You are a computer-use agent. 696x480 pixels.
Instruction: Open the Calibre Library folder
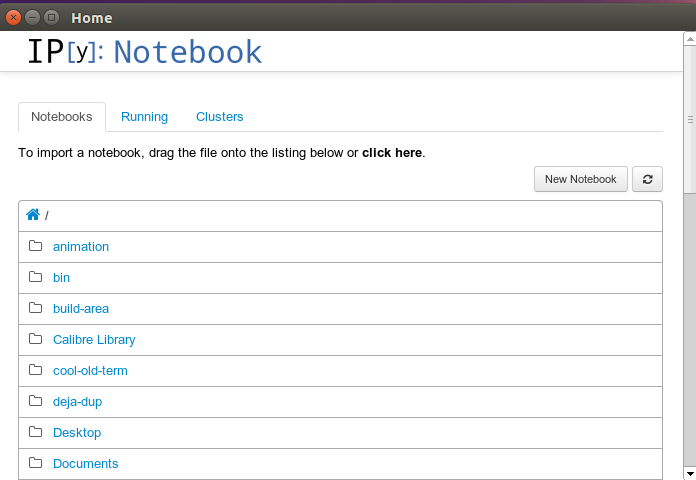[94, 340]
